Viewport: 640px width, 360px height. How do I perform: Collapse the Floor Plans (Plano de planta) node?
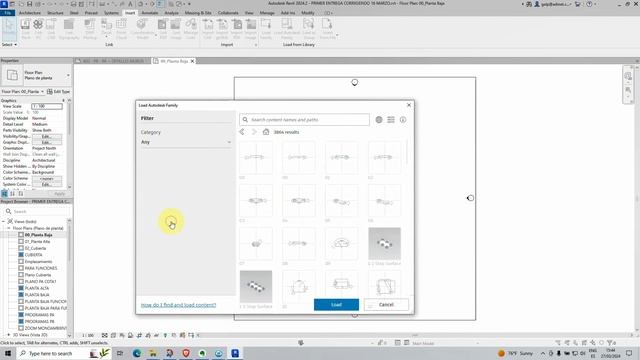[9, 228]
